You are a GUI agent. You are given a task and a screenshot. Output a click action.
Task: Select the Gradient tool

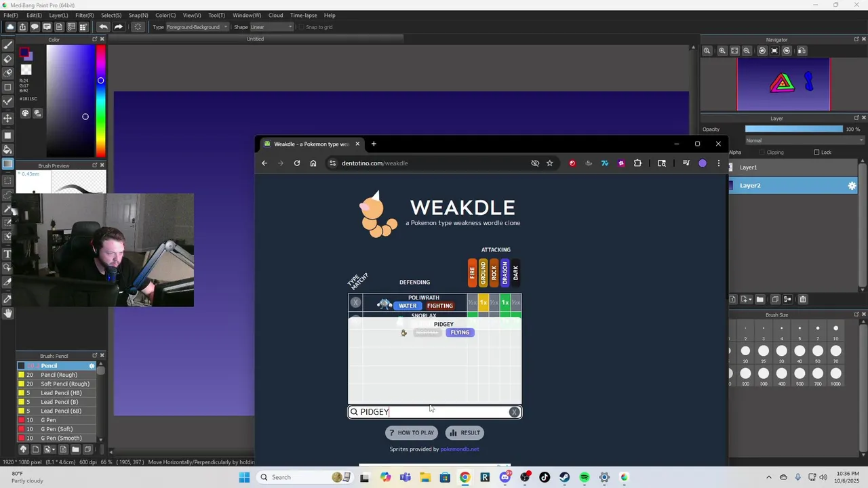tap(7, 164)
